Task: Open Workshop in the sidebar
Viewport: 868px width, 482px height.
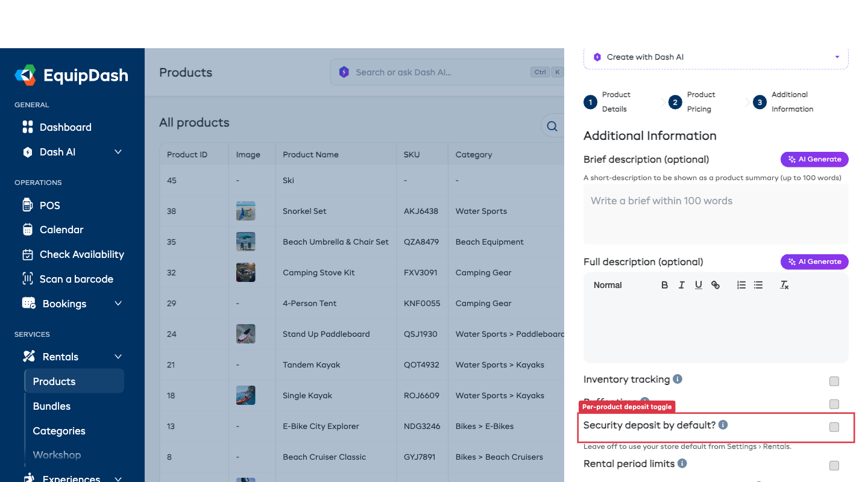Action: 57,455
